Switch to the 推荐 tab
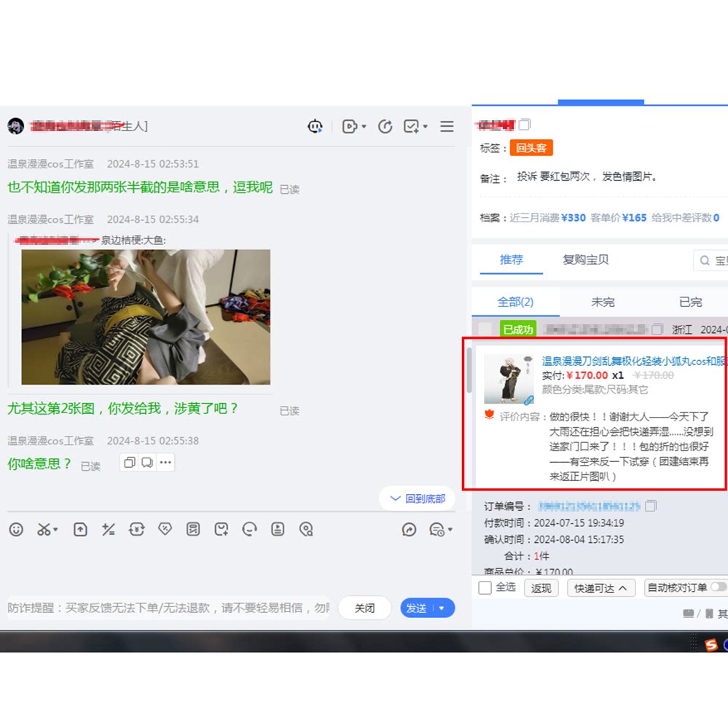728x728 pixels. point(511,259)
